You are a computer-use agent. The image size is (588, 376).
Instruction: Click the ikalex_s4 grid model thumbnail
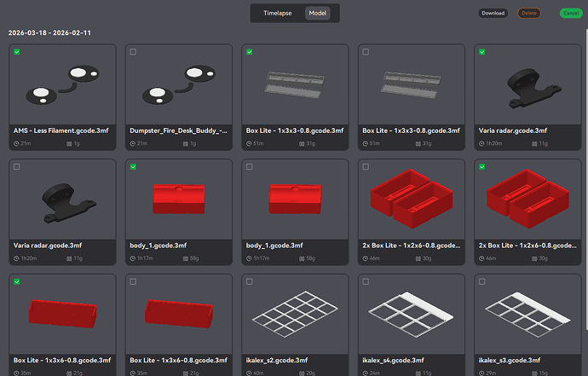[x=412, y=315]
